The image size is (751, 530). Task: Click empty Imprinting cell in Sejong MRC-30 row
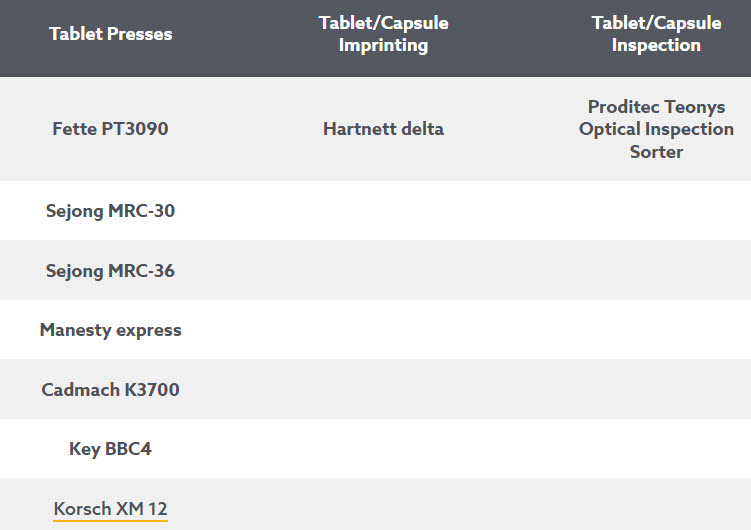(x=383, y=211)
